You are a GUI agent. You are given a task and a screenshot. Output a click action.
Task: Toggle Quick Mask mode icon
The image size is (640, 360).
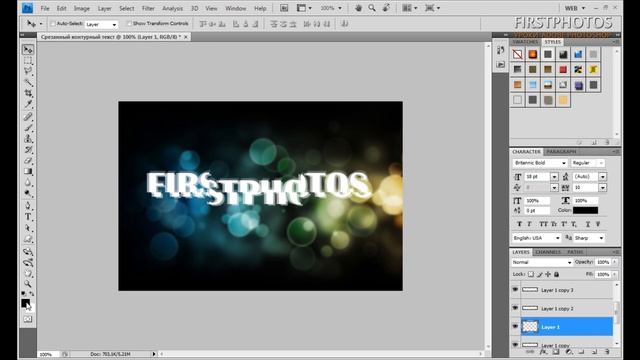[x=28, y=319]
